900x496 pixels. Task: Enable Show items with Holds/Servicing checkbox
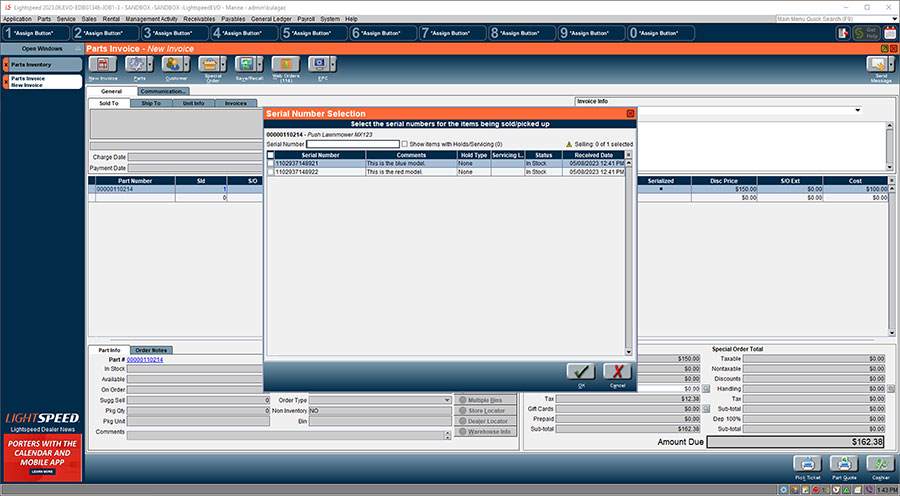click(405, 144)
